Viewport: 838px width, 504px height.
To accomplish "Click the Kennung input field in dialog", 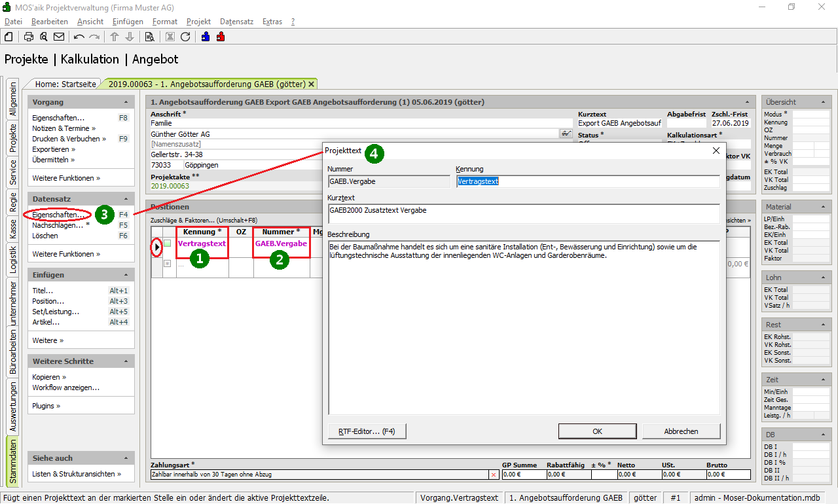I will pos(587,181).
